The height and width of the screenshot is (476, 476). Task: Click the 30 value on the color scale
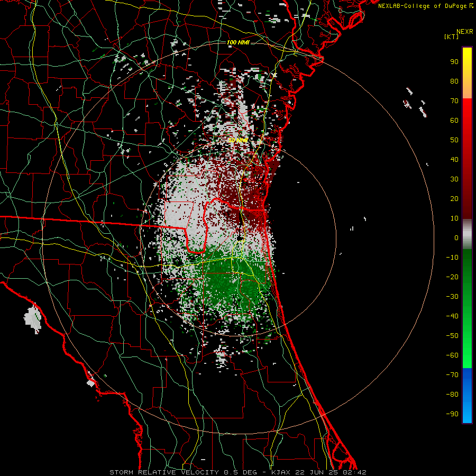[x=454, y=179]
